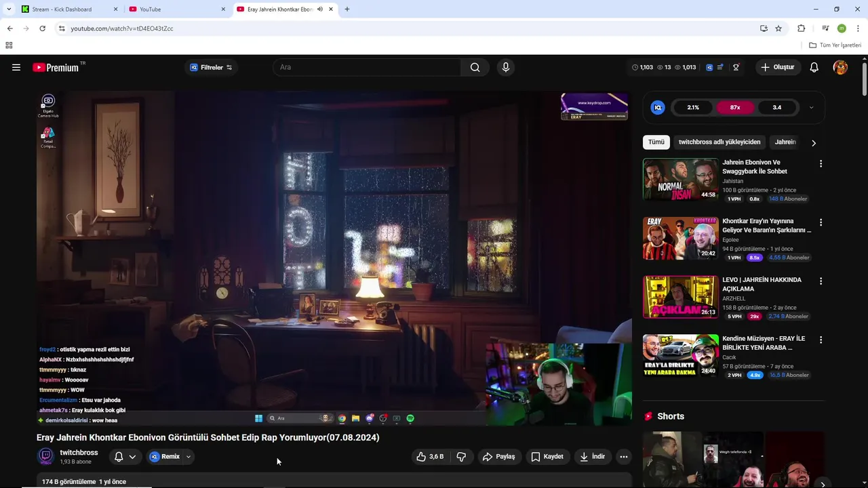Select the Jahrein filter chip
This screenshot has width=868, height=488.
785,142
